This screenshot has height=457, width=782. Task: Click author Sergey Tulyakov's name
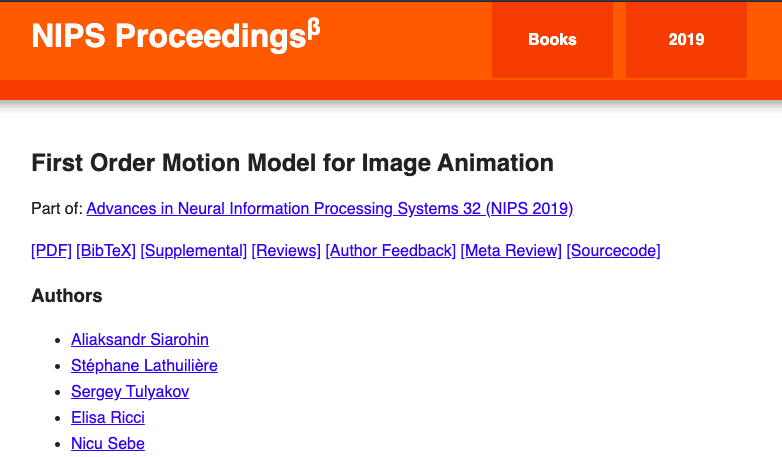tap(130, 392)
